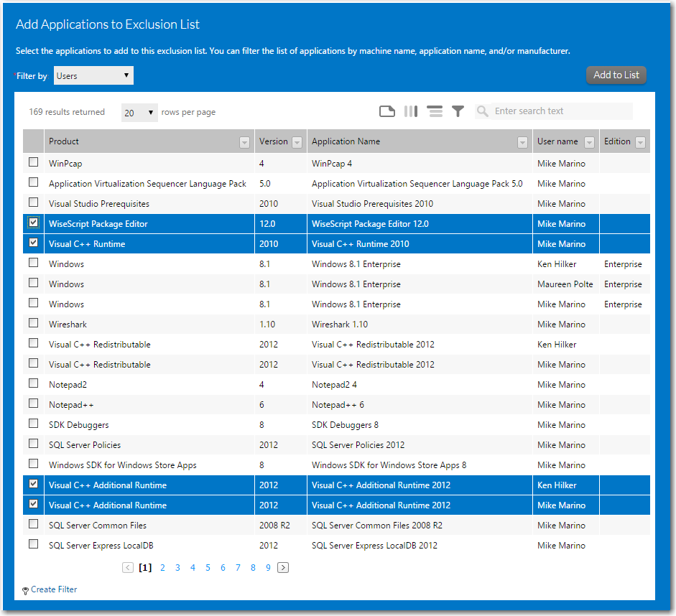Jump to page 5 of results
The image size is (676, 616).
click(x=208, y=568)
